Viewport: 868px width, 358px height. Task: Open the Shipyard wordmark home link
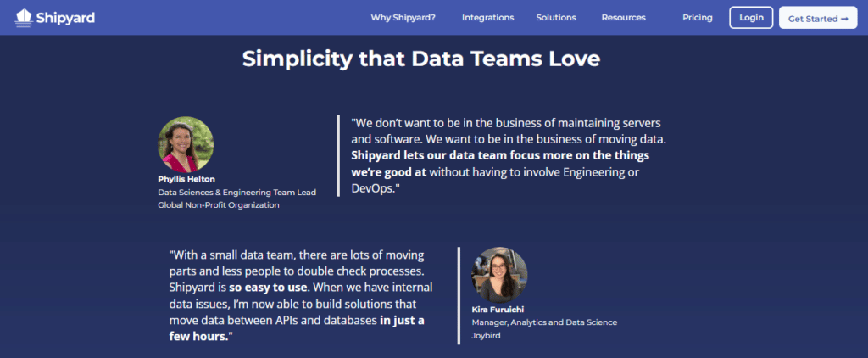[x=65, y=18]
